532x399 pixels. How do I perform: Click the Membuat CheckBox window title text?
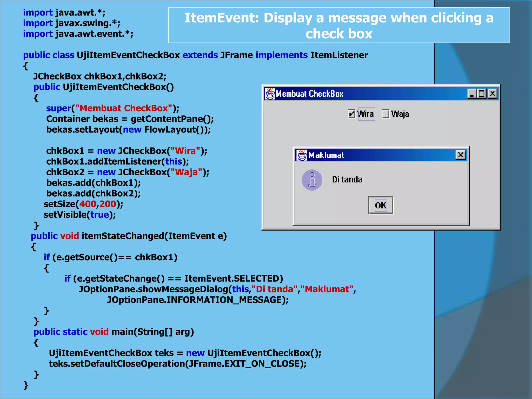tap(310, 94)
